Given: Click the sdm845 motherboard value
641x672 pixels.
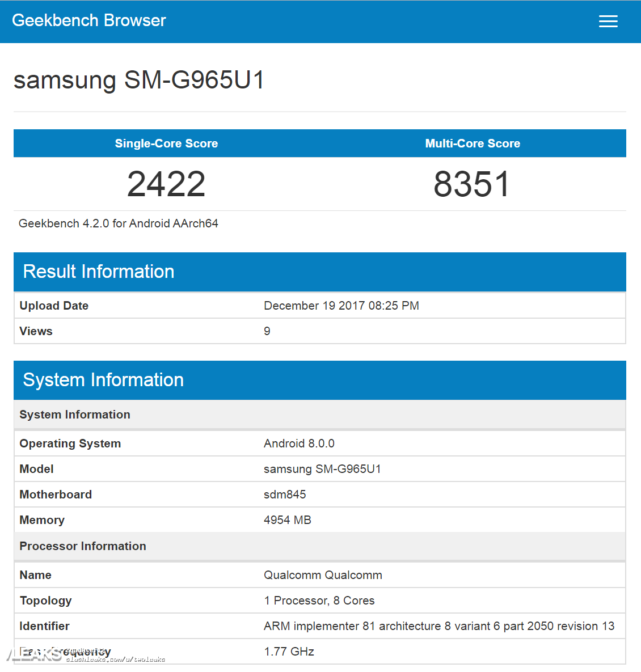Looking at the screenshot, I should click(x=285, y=495).
